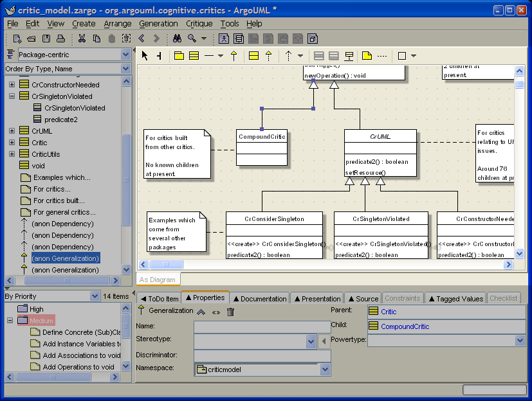Select the yellow Comment note tool
The image size is (532, 401).
pos(367,56)
